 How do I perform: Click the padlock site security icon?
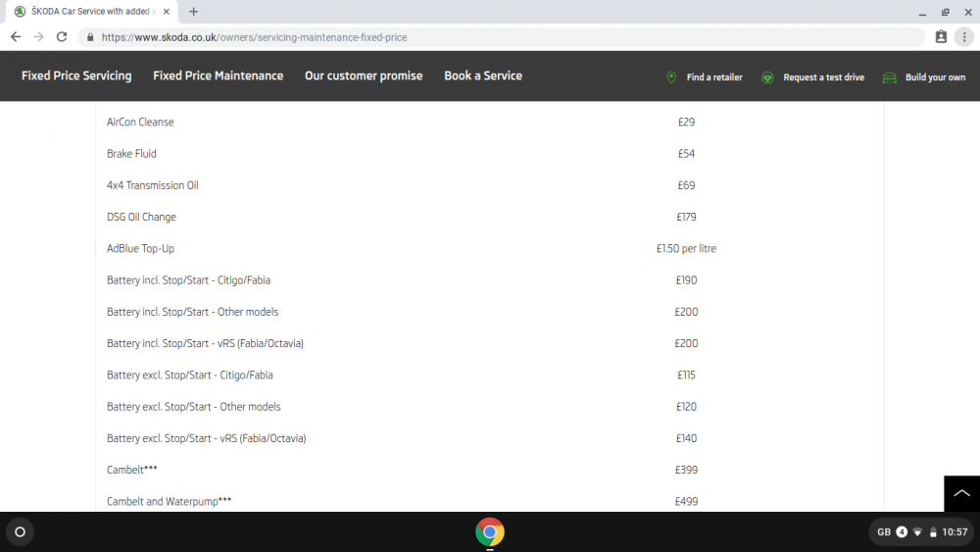click(x=90, y=37)
